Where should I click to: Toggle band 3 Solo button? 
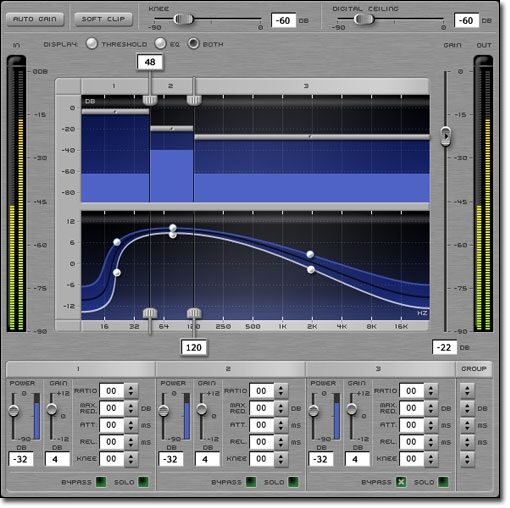click(x=443, y=482)
